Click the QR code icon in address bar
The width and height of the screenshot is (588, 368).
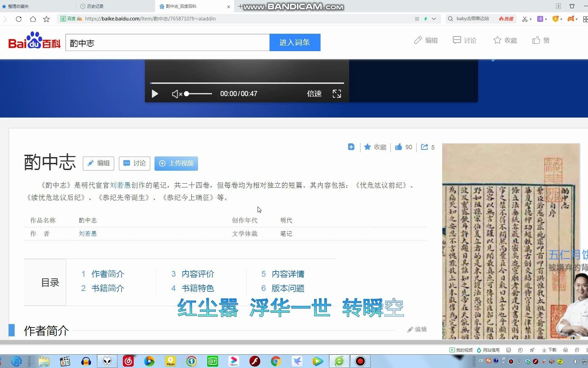tap(417, 19)
